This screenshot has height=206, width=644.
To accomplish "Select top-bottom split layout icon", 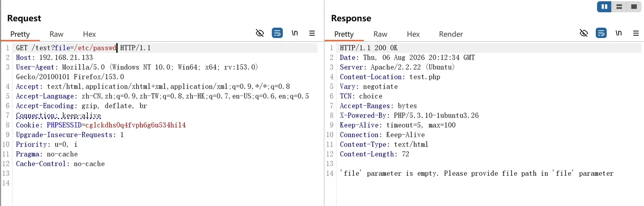I will click(619, 7).
